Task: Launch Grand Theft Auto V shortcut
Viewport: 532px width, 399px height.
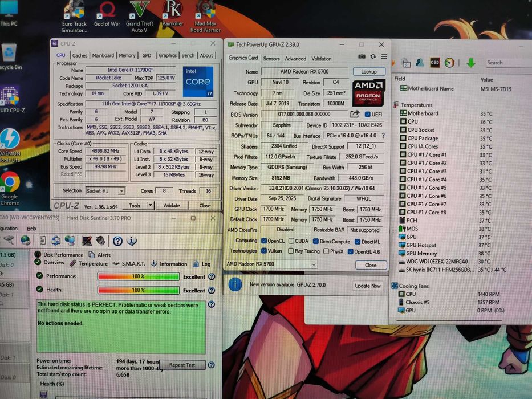Action: coord(140,17)
